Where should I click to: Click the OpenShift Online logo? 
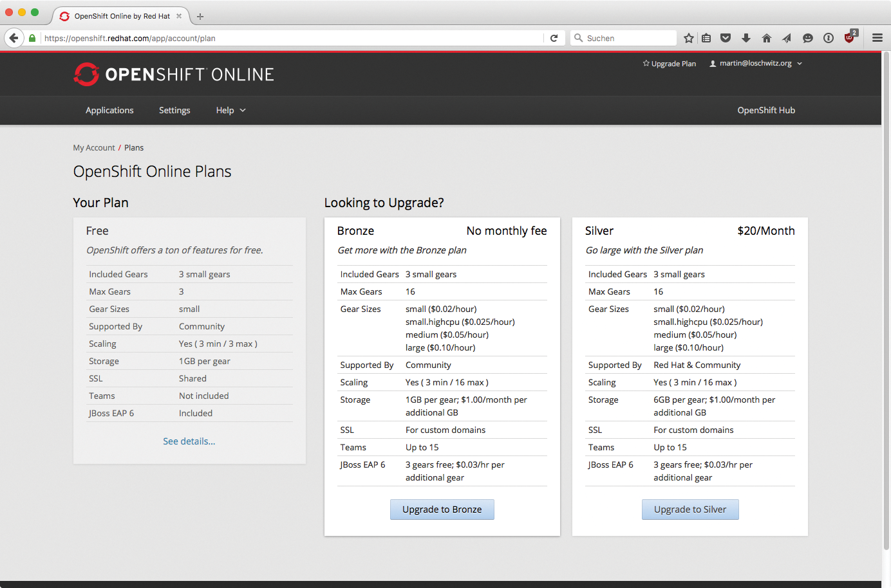point(173,74)
